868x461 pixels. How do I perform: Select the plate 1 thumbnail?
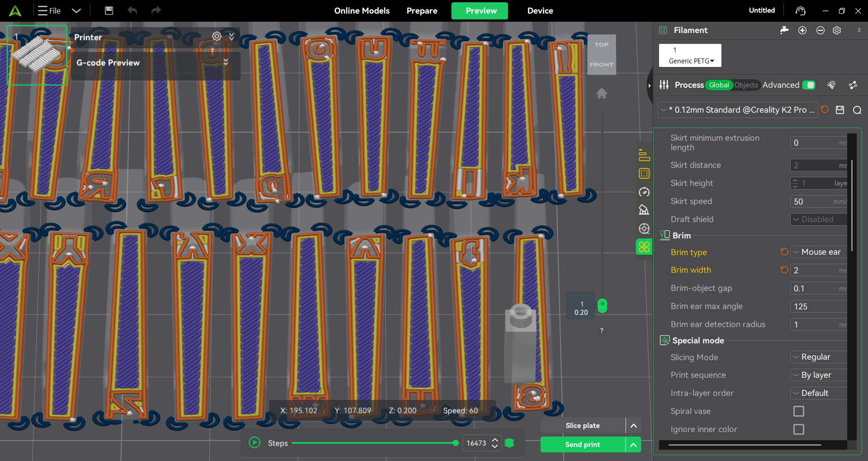(37, 55)
